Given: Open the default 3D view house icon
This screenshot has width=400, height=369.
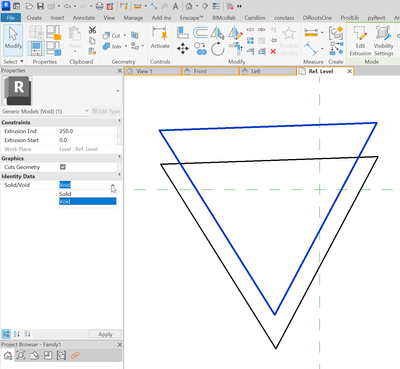Looking at the screenshot, I should point(189,6).
